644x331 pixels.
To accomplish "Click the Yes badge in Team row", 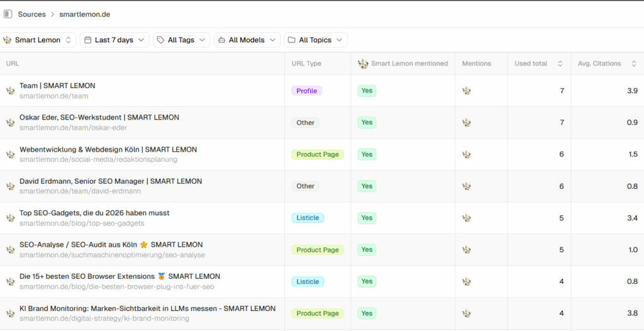I will [x=367, y=91].
